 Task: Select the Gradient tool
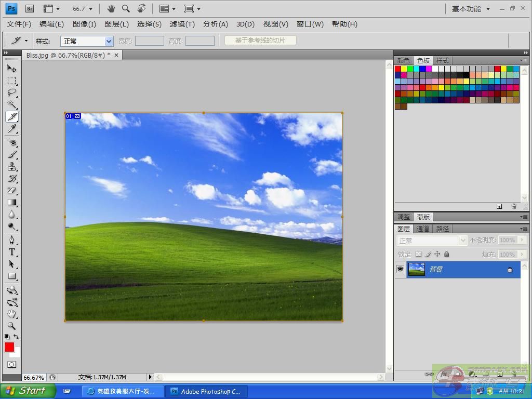click(12, 203)
